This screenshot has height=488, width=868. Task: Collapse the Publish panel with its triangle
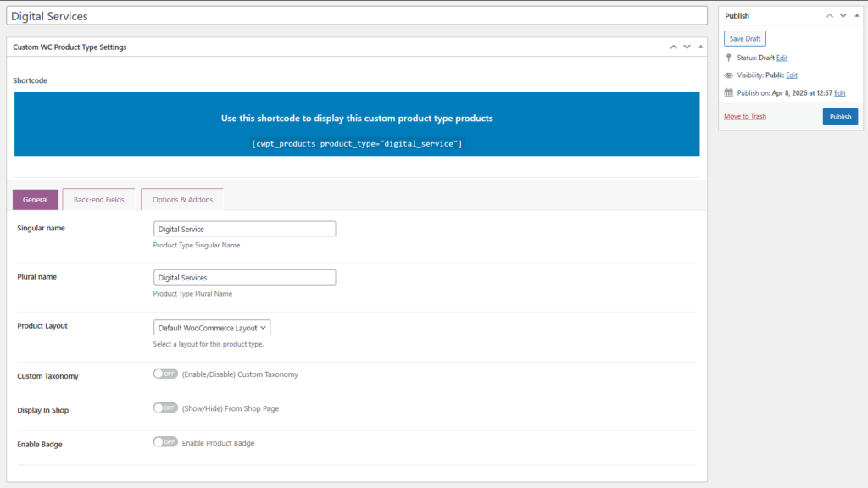tap(855, 15)
